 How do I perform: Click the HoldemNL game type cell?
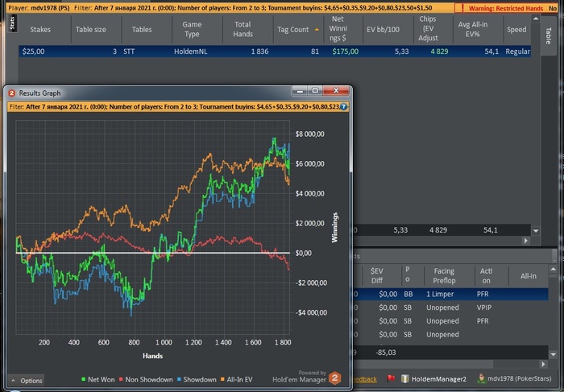point(191,52)
